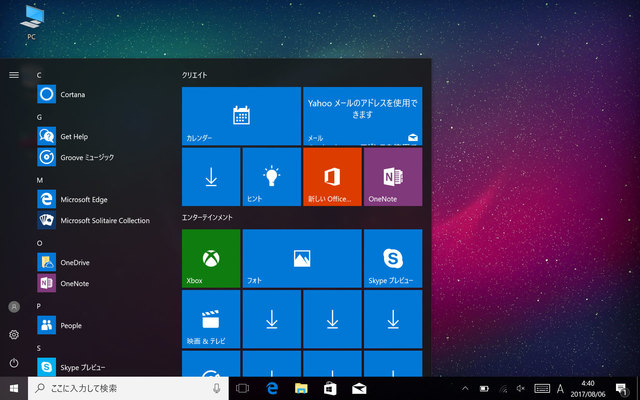
Task: Open OneDrive in the app list
Action: click(x=63, y=262)
